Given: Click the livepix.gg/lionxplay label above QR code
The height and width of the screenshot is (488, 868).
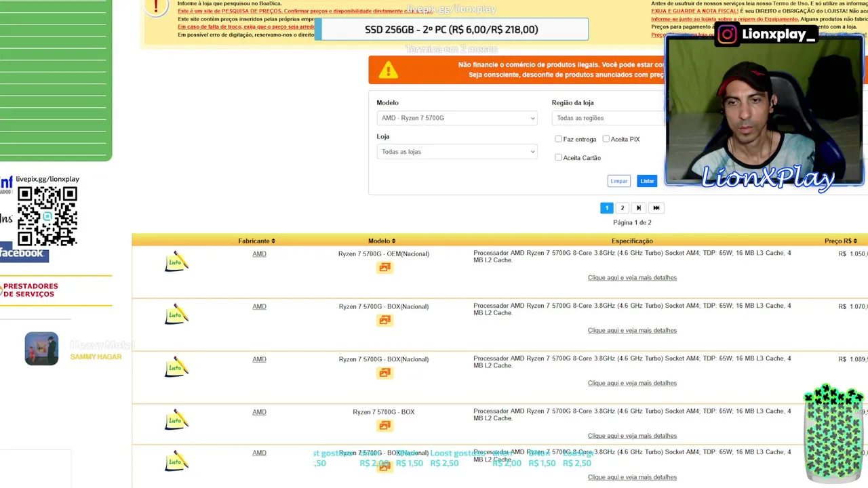Looking at the screenshot, I should click(x=47, y=179).
